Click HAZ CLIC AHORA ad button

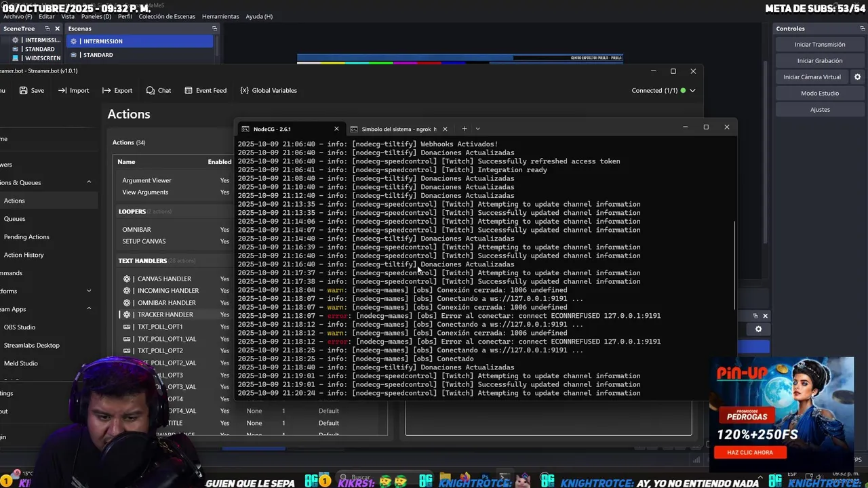point(750,452)
